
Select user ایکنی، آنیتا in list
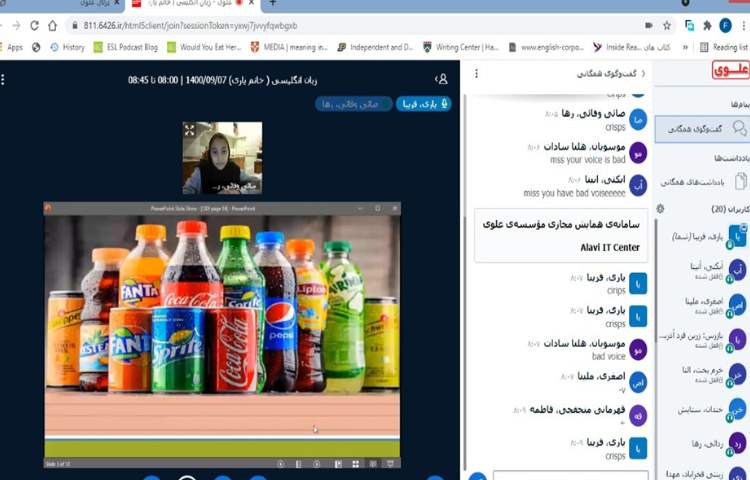coord(706,271)
